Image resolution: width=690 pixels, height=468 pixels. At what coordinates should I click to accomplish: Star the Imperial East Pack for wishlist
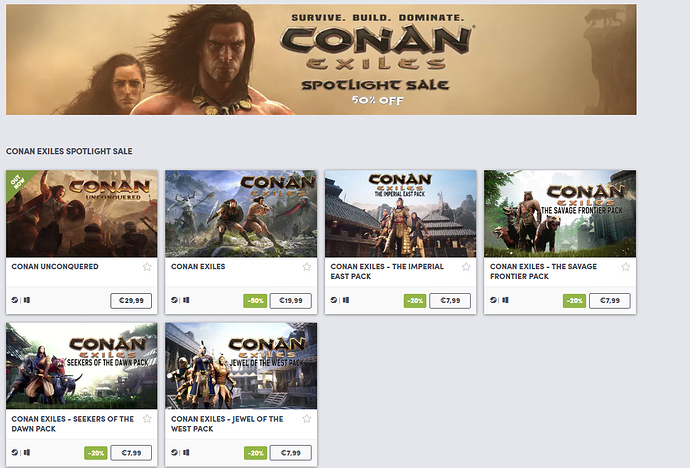[466, 267]
